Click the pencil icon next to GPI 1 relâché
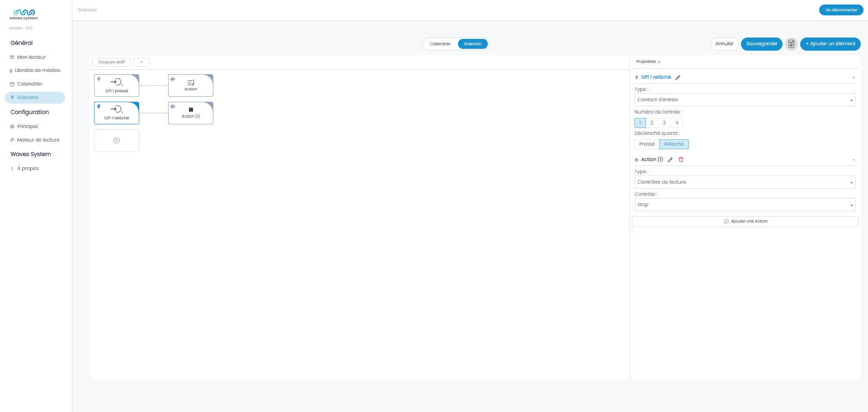Image resolution: width=868 pixels, height=412 pixels. tap(678, 77)
